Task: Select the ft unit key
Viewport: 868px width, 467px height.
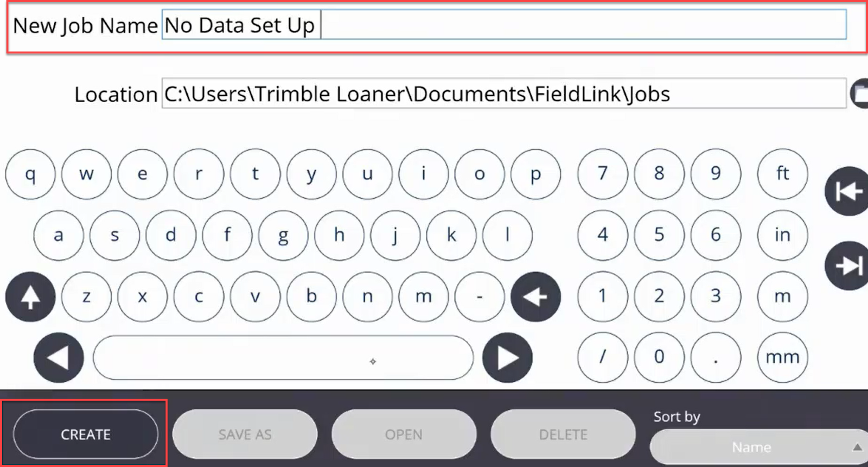Action: click(782, 174)
